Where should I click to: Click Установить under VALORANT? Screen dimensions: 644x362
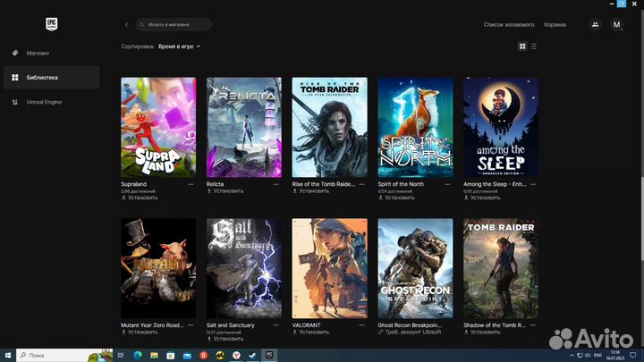click(310, 332)
